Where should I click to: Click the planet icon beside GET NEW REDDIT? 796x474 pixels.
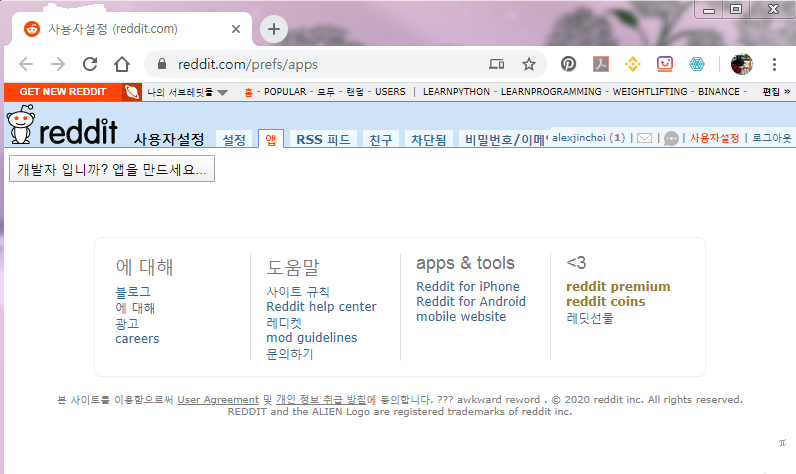pyautogui.click(x=132, y=92)
